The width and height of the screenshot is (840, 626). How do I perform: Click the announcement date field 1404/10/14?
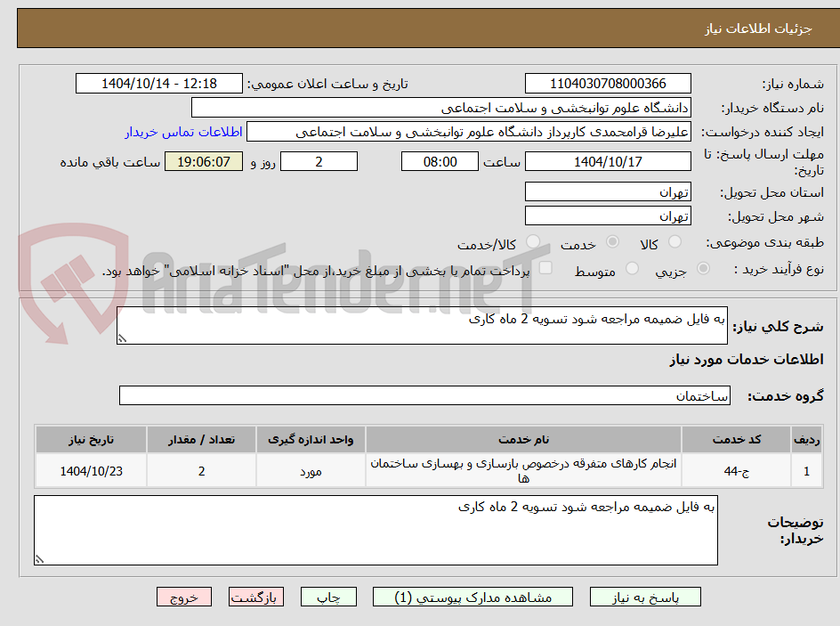click(x=157, y=84)
